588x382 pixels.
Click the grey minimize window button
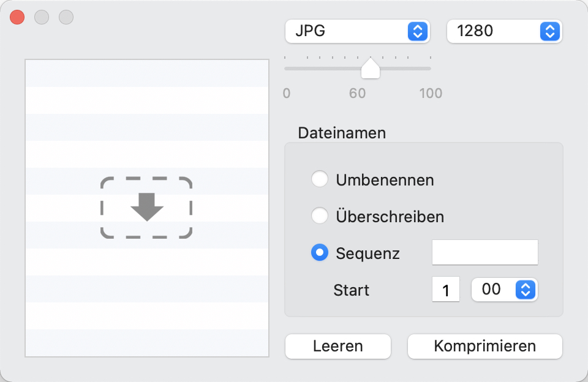[42, 17]
